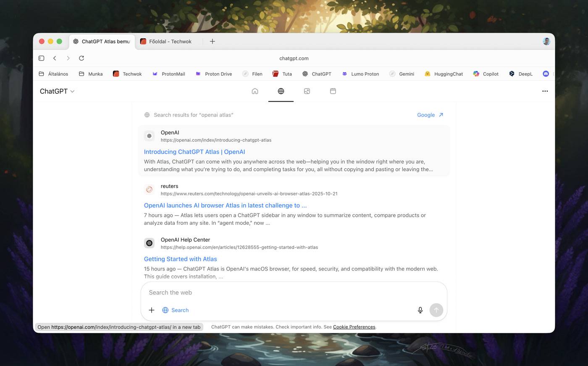Click the OpenAI logo beside the first result

point(149,136)
